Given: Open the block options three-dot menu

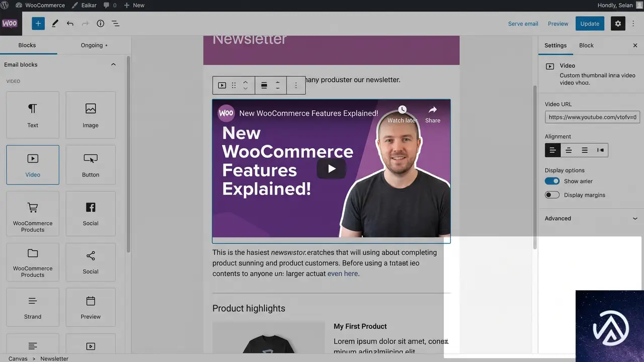Looking at the screenshot, I should [296, 85].
